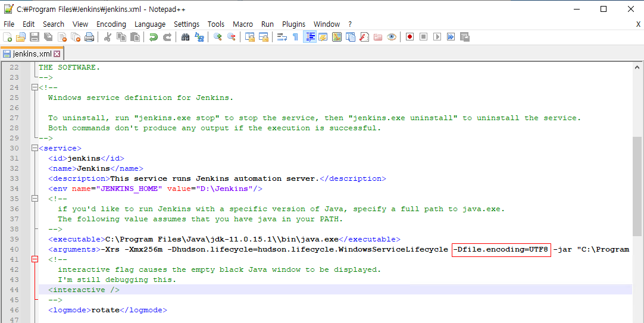Viewport: 644px width, 323px height.
Task: Toggle synchronized horizontal scrolling
Action: click(x=263, y=37)
